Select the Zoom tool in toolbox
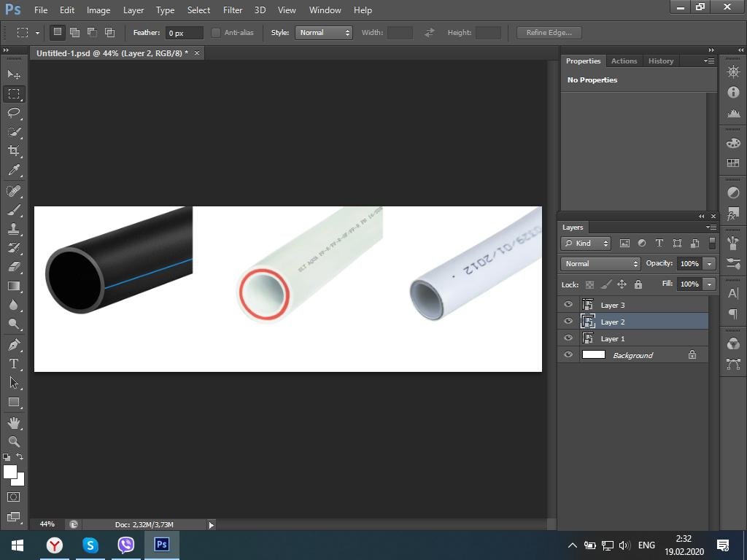Screen dimensions: 747x560 (x=14, y=442)
